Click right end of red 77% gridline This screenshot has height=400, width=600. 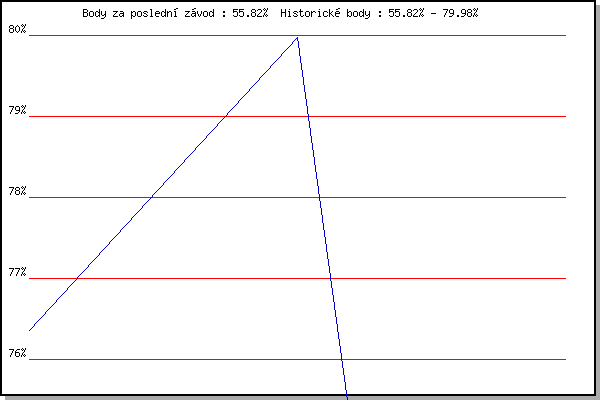[565, 278]
